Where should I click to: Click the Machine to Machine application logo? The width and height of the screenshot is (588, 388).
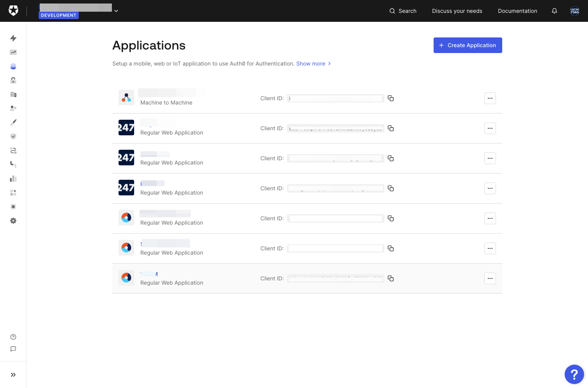pos(126,97)
